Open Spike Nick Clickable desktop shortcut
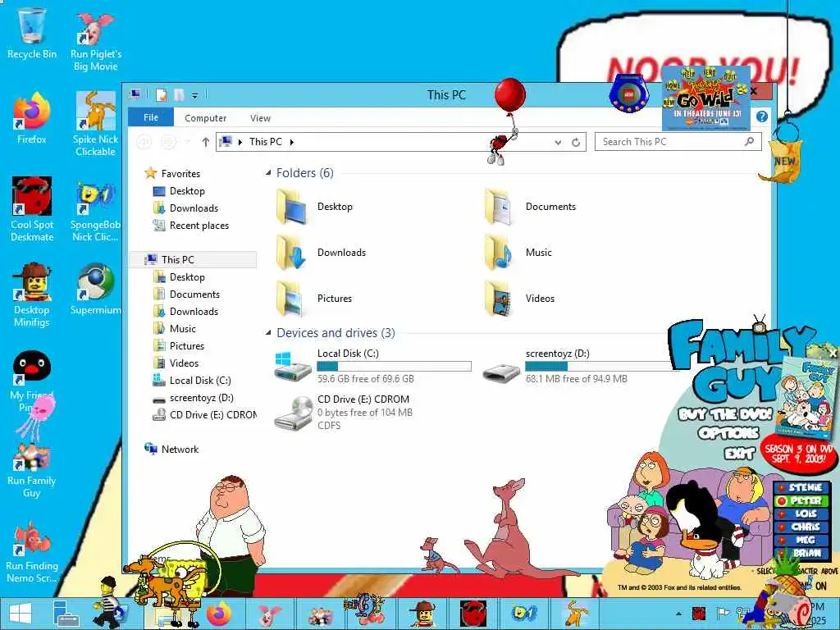 pos(95,123)
